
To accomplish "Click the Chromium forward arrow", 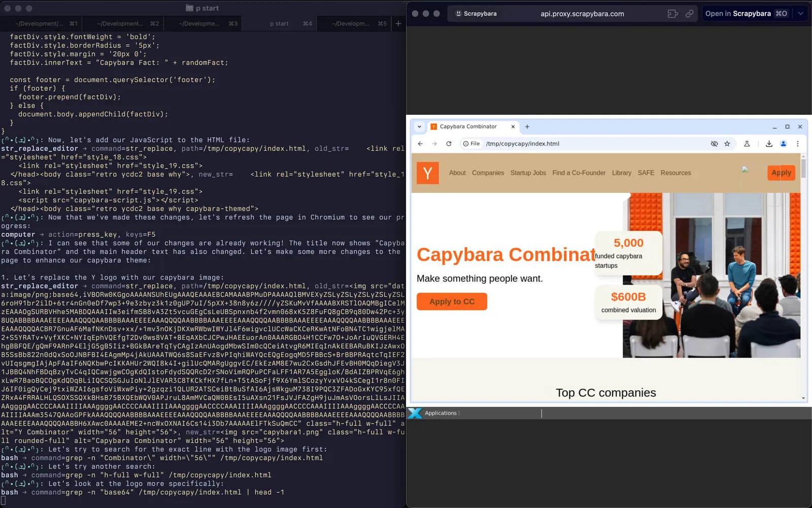I will click(434, 144).
